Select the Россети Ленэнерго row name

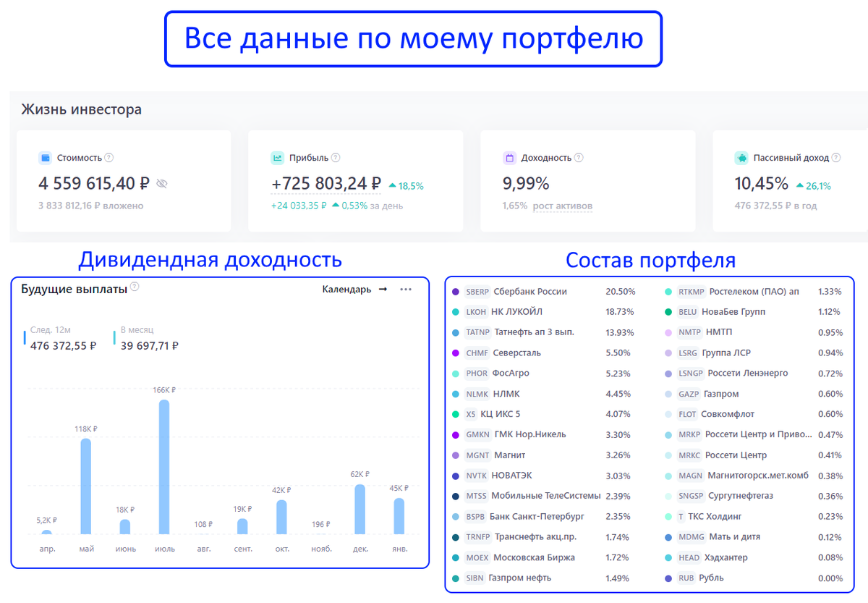[x=747, y=374]
